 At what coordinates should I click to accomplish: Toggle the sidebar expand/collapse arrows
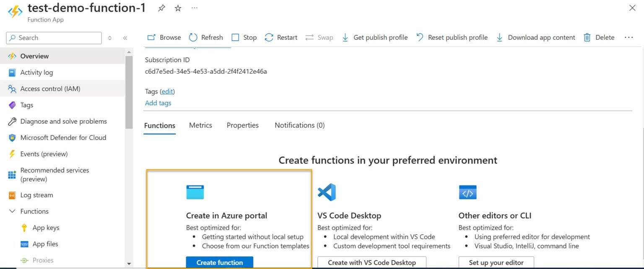(x=110, y=38)
